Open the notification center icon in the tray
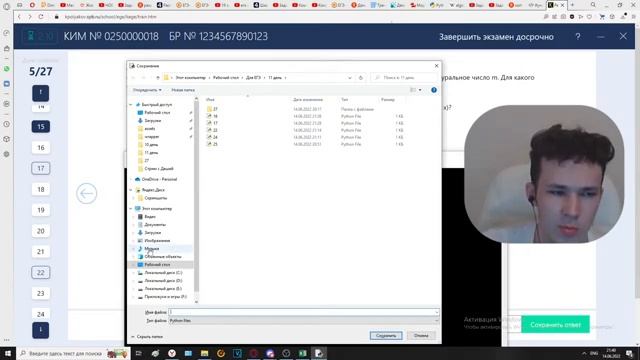This screenshot has height=360, width=640. 630,353
